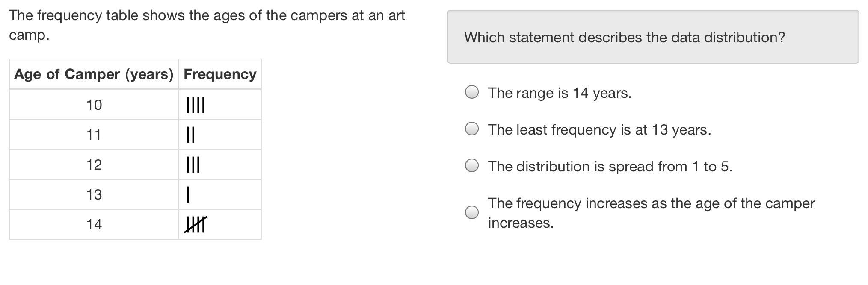Click the crossed tally group for age 14

point(196,225)
